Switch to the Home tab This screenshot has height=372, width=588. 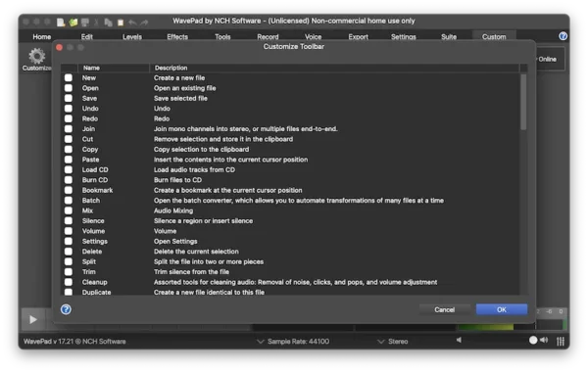(41, 37)
